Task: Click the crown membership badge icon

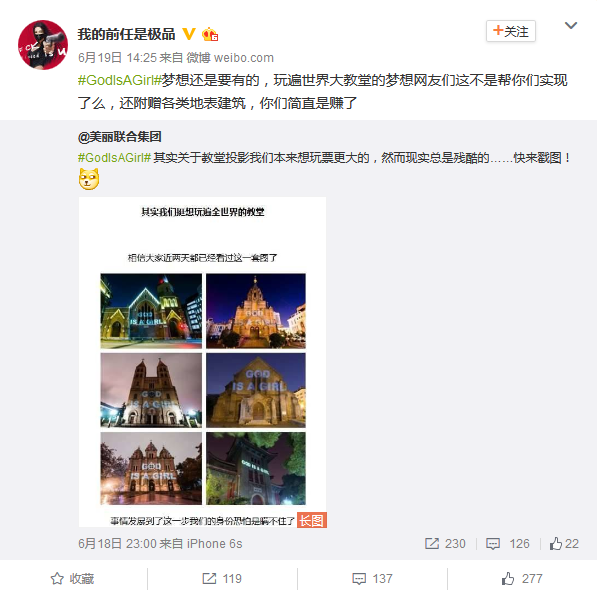Action: 210,34
